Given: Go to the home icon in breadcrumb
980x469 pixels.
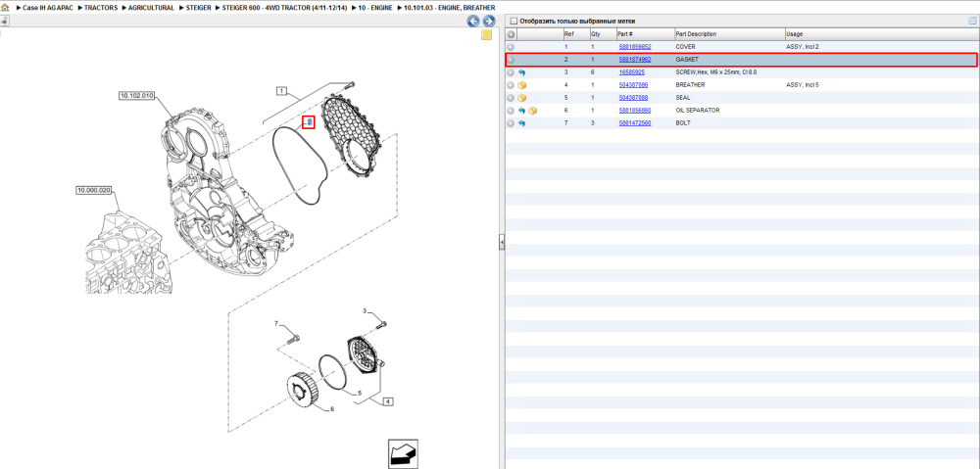Looking at the screenshot, I should 4,7.
